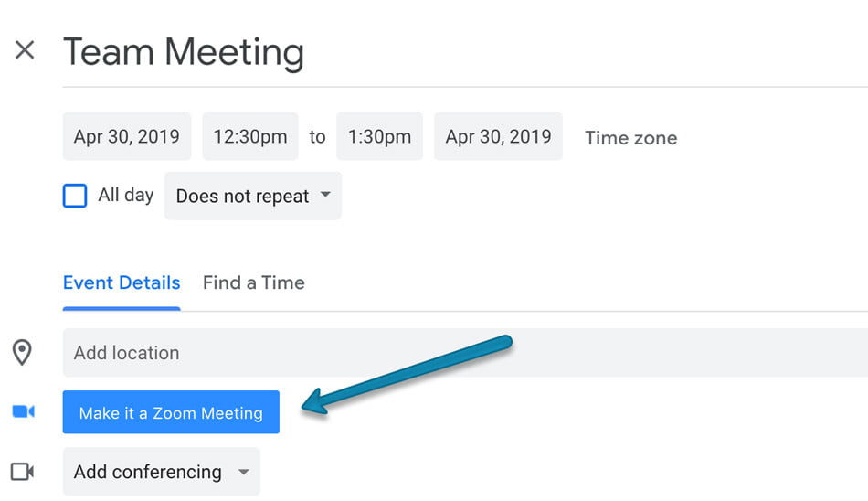Make it a Zoom Meeting
The height and width of the screenshot is (501, 868).
tap(171, 412)
